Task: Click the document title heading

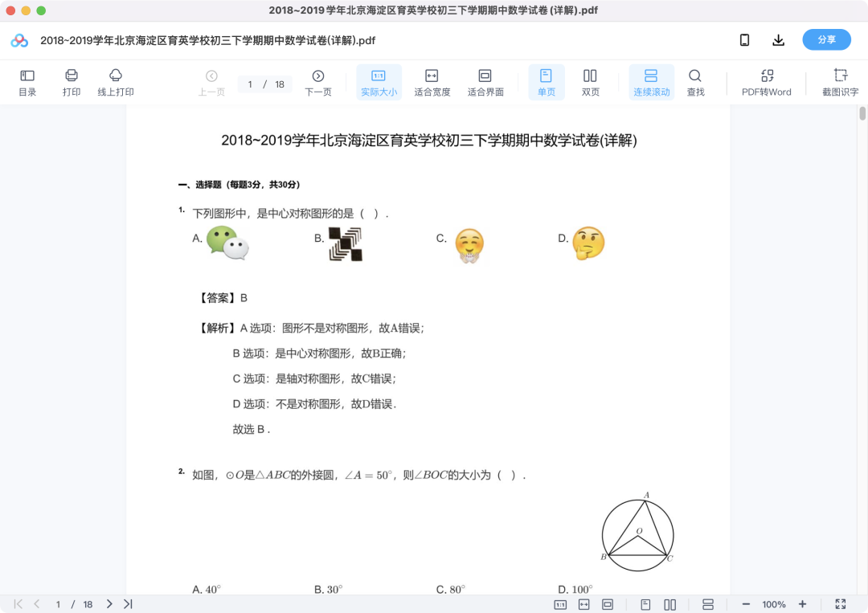Action: pyautogui.click(x=429, y=141)
